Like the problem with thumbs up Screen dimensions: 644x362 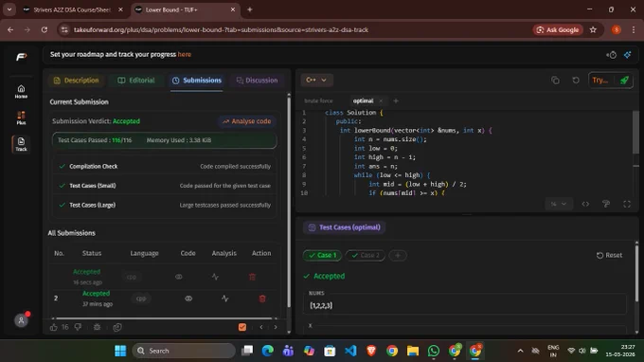tap(53, 327)
